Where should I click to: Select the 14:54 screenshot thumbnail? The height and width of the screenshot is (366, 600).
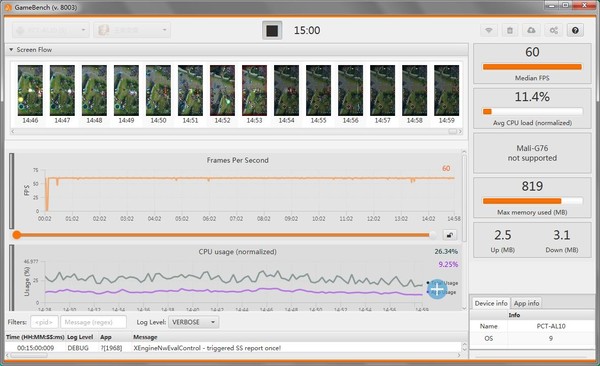point(286,91)
